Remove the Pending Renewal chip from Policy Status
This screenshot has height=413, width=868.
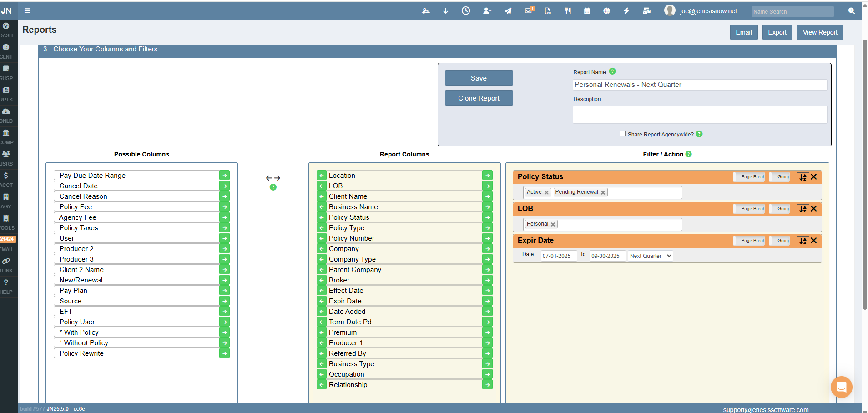(x=603, y=192)
